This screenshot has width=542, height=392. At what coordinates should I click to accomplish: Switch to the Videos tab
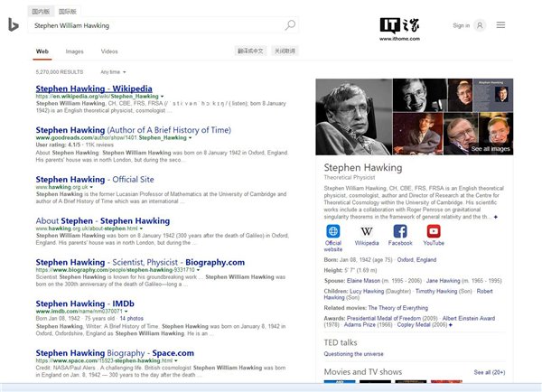[109, 51]
